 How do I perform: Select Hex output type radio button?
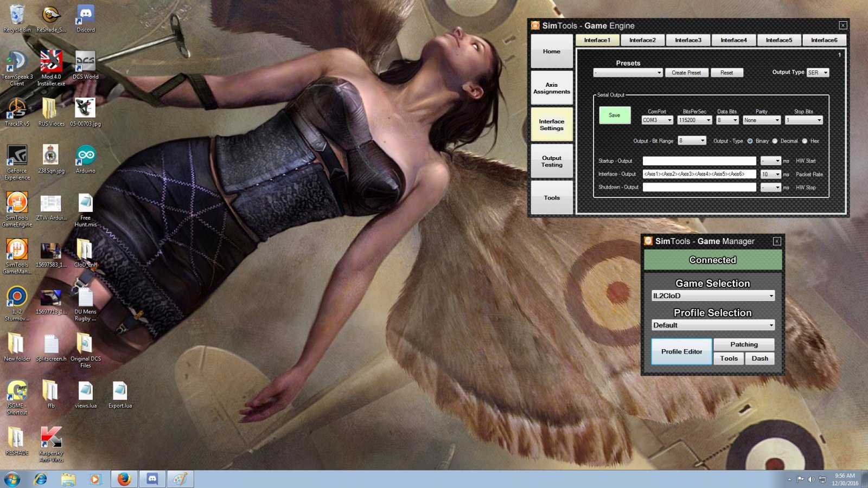click(805, 141)
